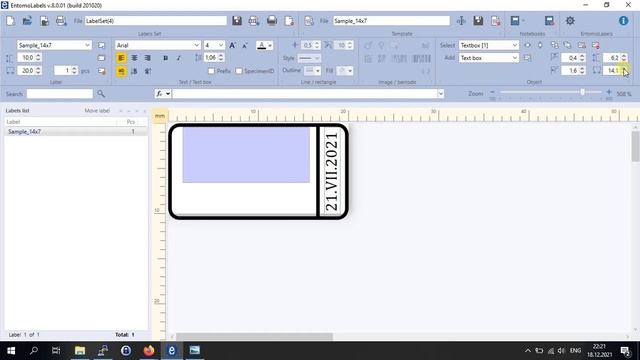Delete selected object red icon
Viewport: 640px width, 360px height.
(596, 45)
